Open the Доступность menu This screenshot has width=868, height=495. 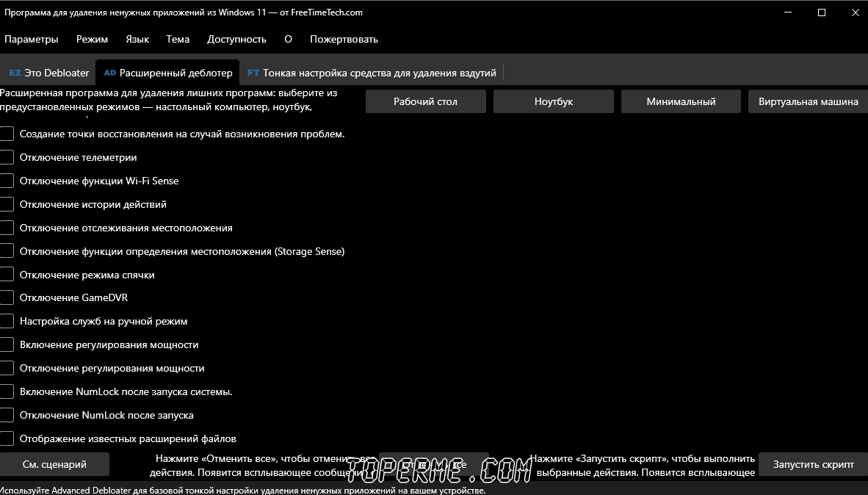pyautogui.click(x=236, y=40)
